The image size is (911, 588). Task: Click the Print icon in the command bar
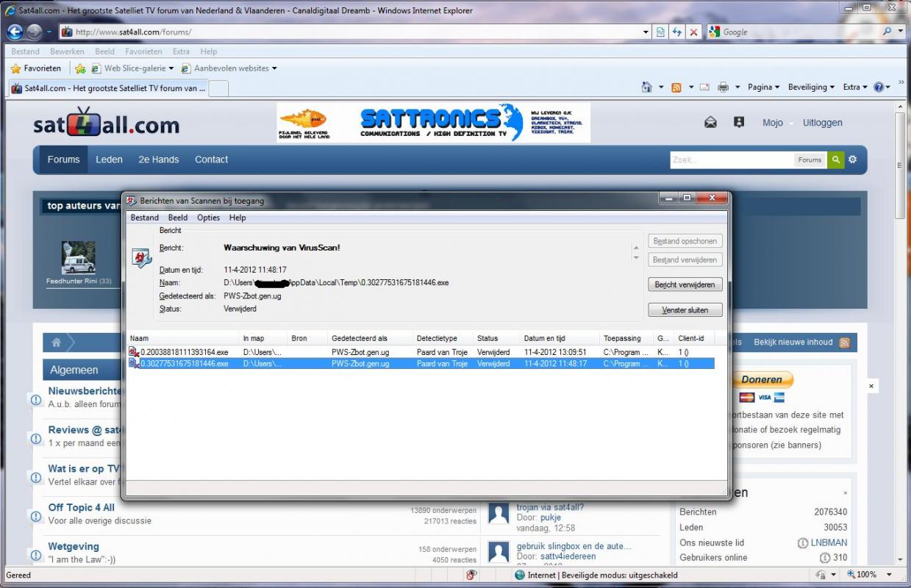pos(724,87)
